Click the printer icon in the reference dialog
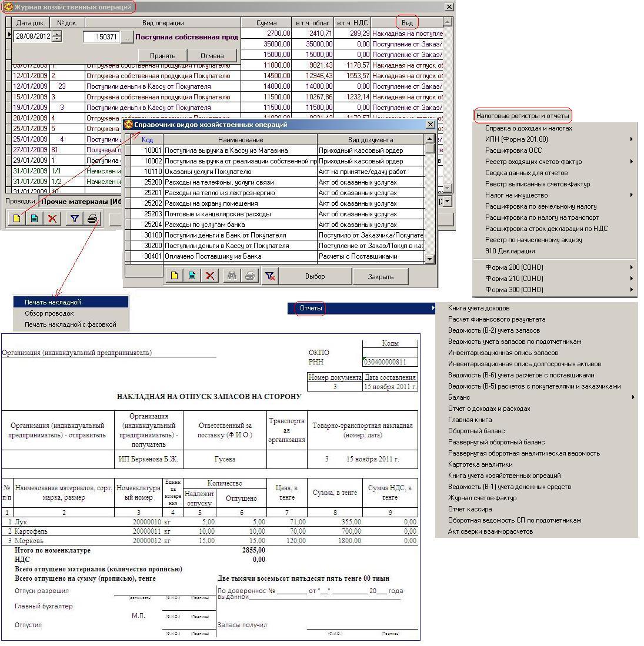Image resolution: width=644 pixels, height=646 pixels. click(x=250, y=276)
